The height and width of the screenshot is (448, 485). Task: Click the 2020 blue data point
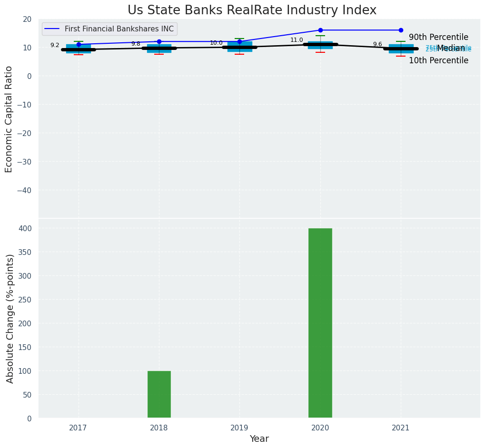point(320,30)
